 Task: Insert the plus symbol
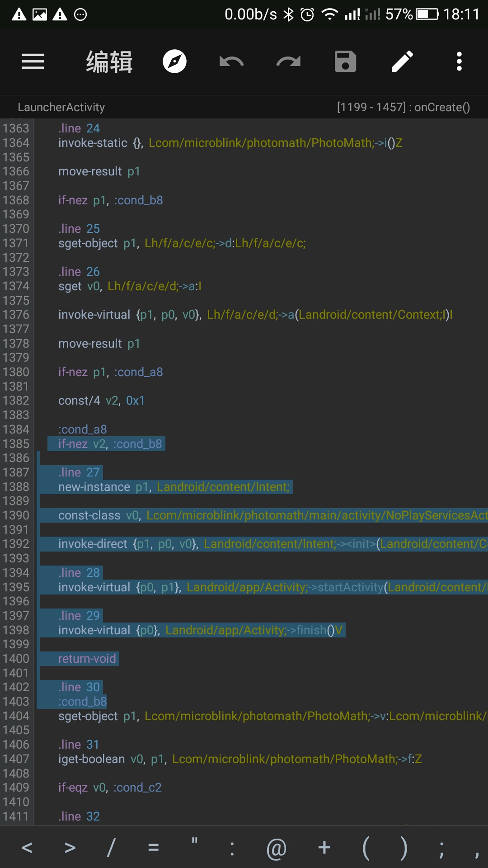(324, 847)
